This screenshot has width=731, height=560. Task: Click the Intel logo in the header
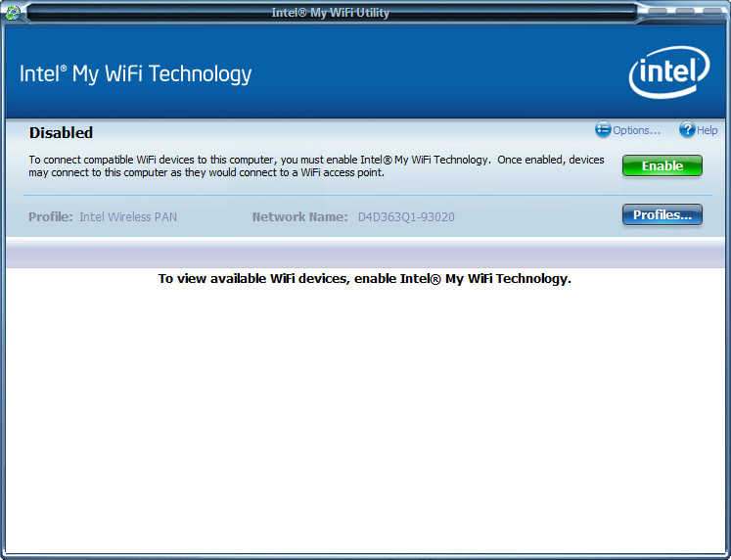[x=669, y=72]
